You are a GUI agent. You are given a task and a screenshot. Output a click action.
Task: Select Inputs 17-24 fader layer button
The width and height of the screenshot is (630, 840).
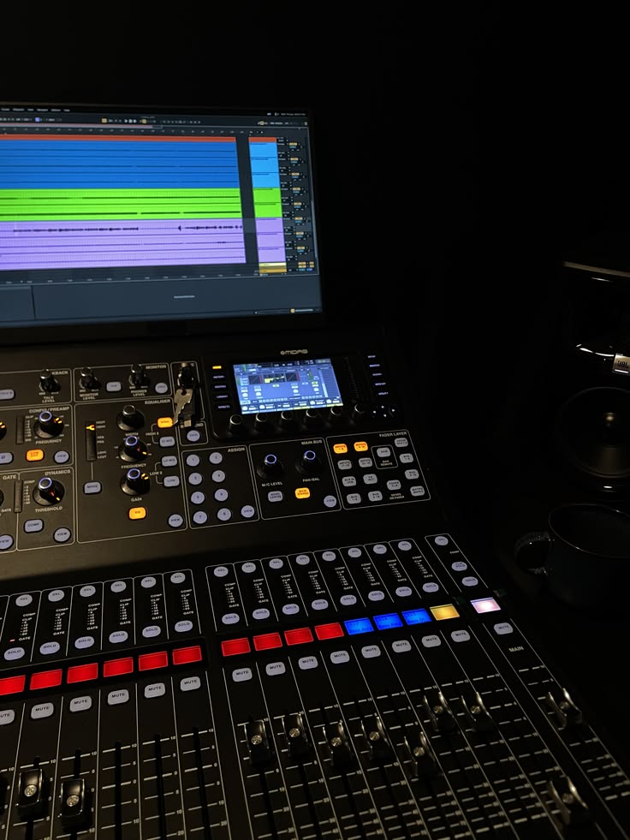[x=344, y=464]
